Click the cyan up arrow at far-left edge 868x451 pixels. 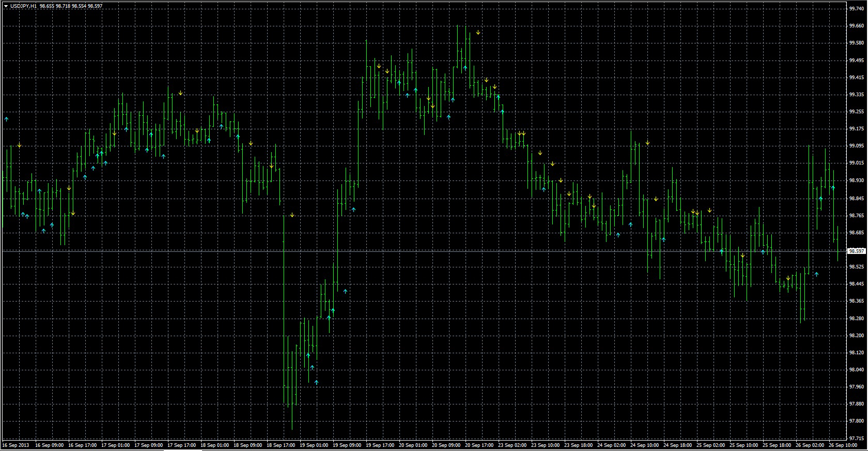pyautogui.click(x=7, y=119)
